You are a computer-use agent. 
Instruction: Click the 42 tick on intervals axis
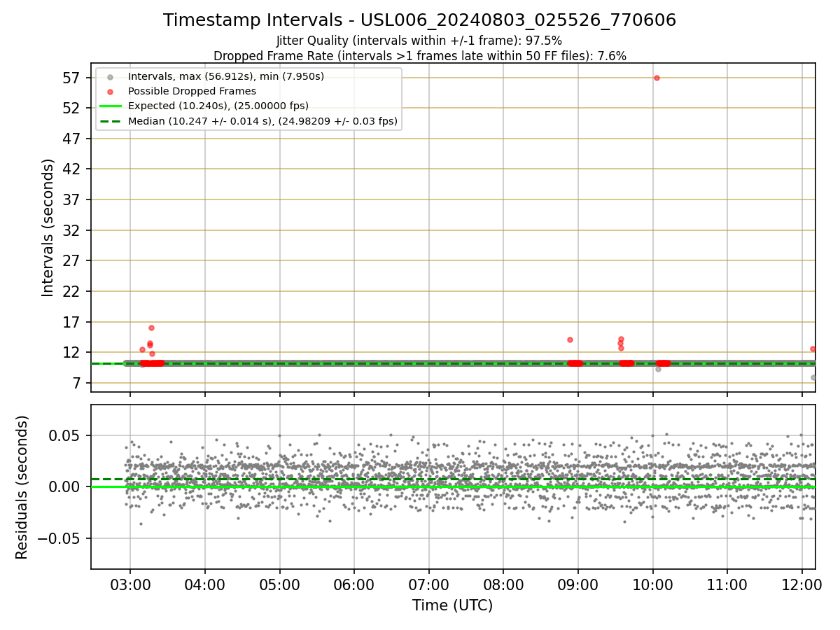(x=73, y=169)
